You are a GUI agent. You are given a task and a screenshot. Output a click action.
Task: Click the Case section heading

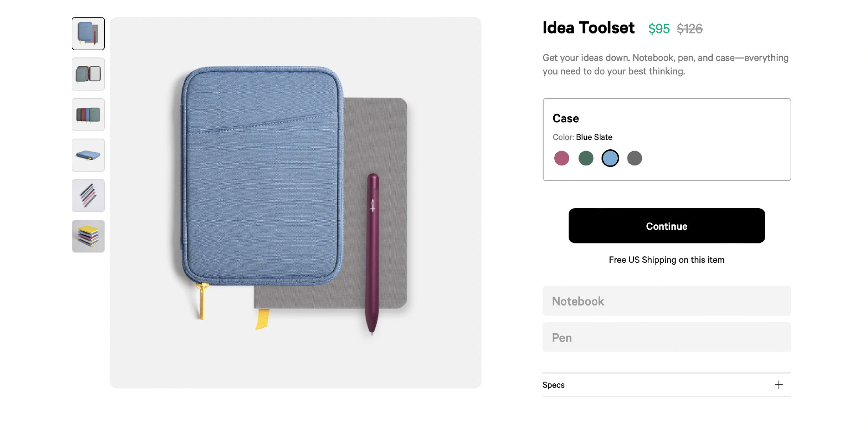[x=565, y=119]
